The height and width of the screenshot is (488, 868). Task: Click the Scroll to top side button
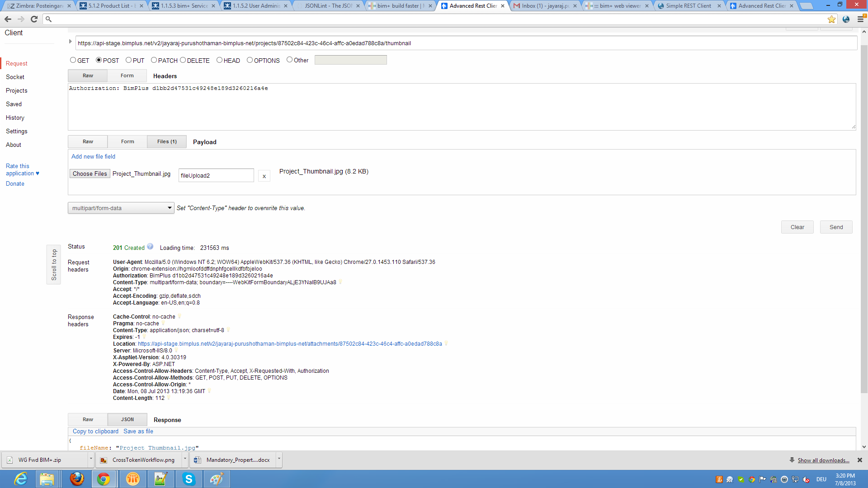54,264
